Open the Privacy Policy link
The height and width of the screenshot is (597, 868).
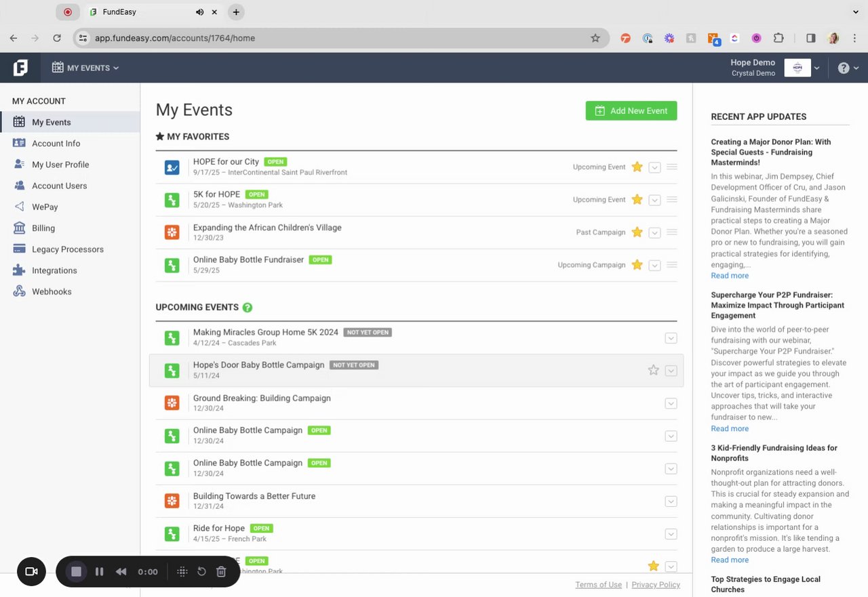656,585
